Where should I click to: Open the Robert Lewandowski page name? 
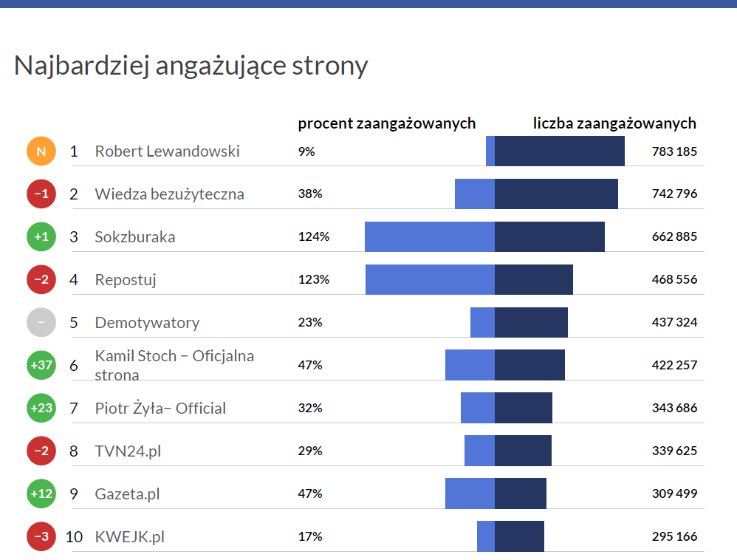pyautogui.click(x=167, y=151)
